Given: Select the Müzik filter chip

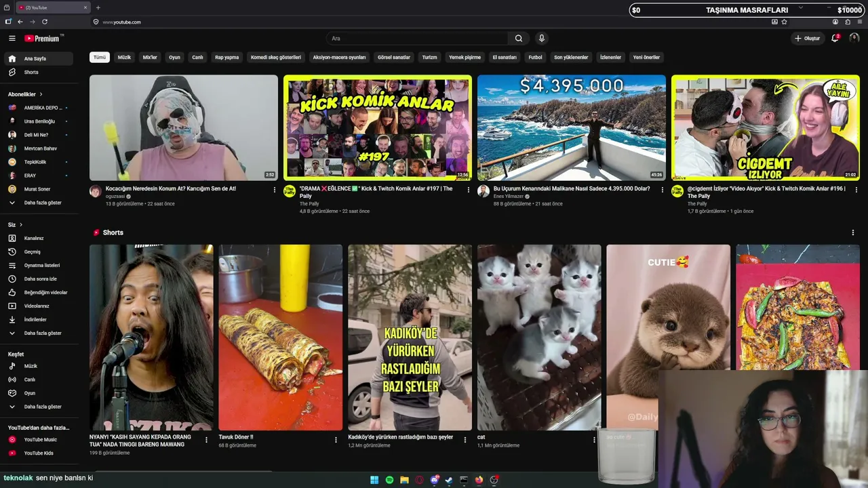Looking at the screenshot, I should tap(124, 58).
